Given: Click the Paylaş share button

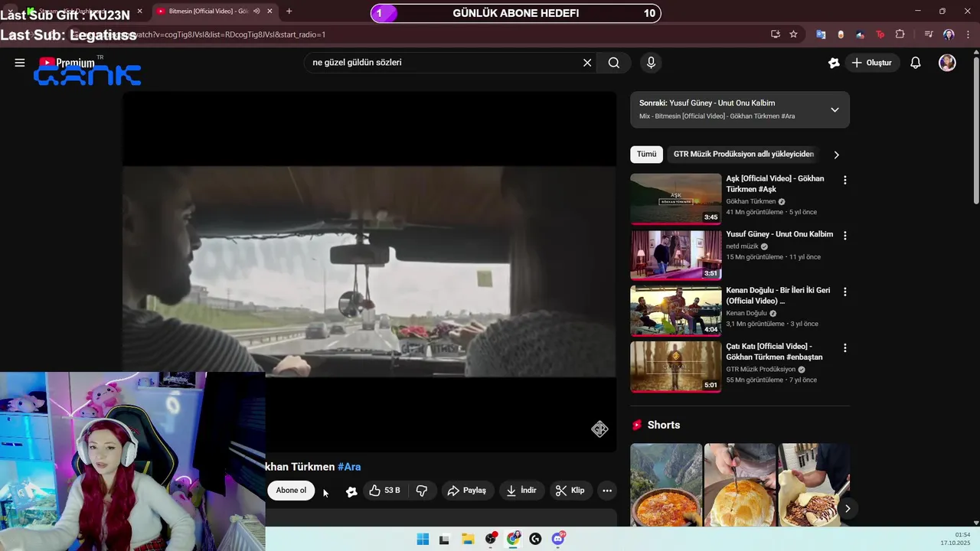Looking at the screenshot, I should [467, 491].
